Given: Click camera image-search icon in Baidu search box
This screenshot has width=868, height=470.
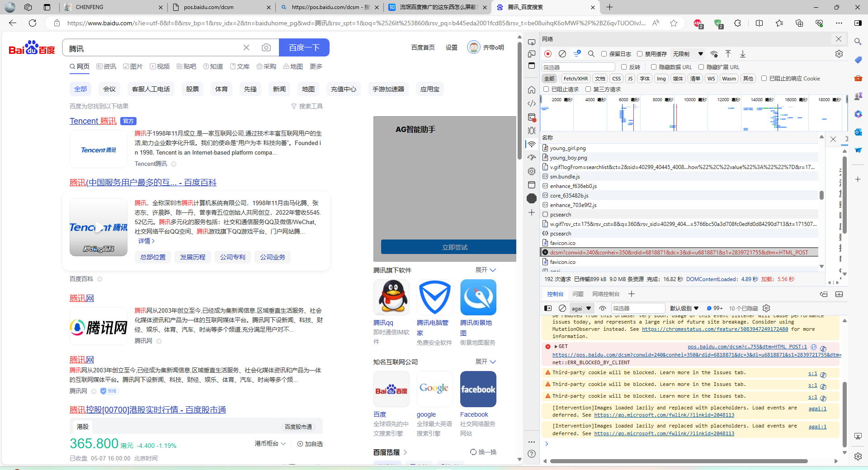Looking at the screenshot, I should 266,47.
